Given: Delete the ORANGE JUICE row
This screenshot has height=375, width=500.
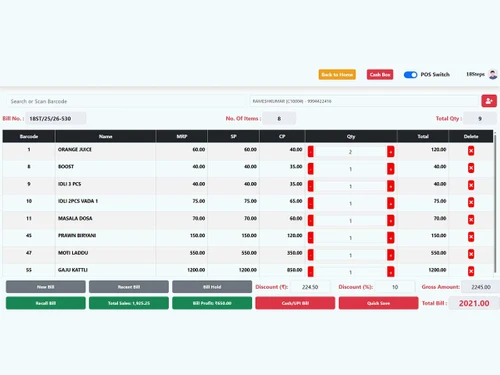Looking at the screenshot, I should (471, 151).
